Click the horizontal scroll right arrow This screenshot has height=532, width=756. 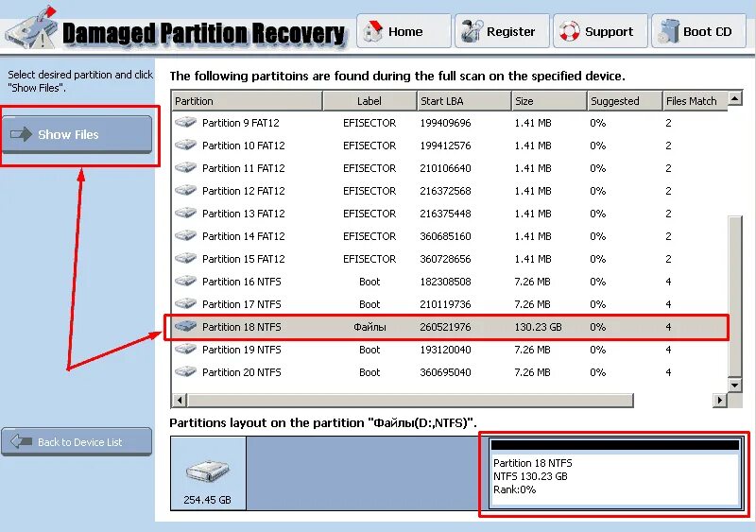(x=720, y=400)
